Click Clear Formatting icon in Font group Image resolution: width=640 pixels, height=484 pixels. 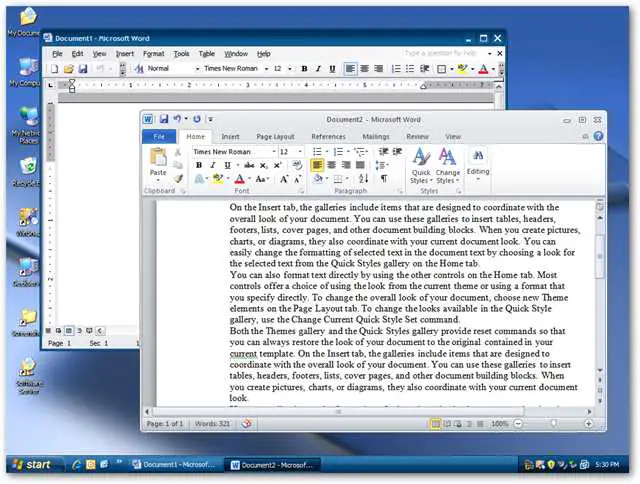click(x=297, y=165)
